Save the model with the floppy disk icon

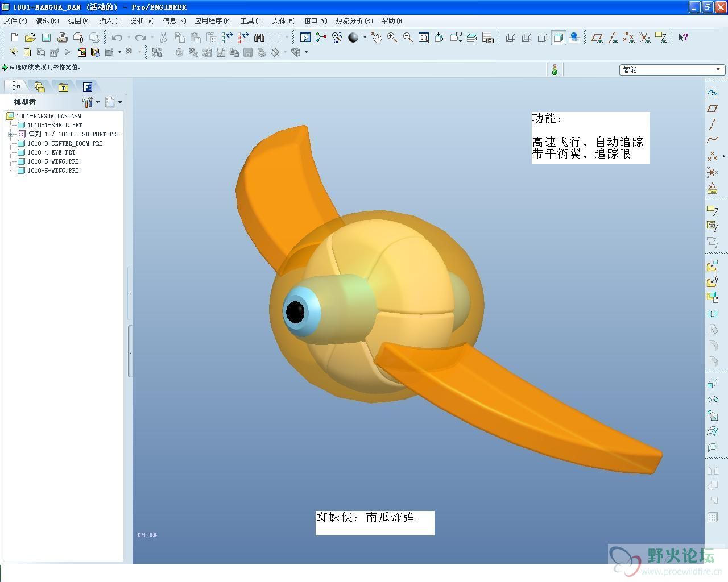click(x=46, y=38)
